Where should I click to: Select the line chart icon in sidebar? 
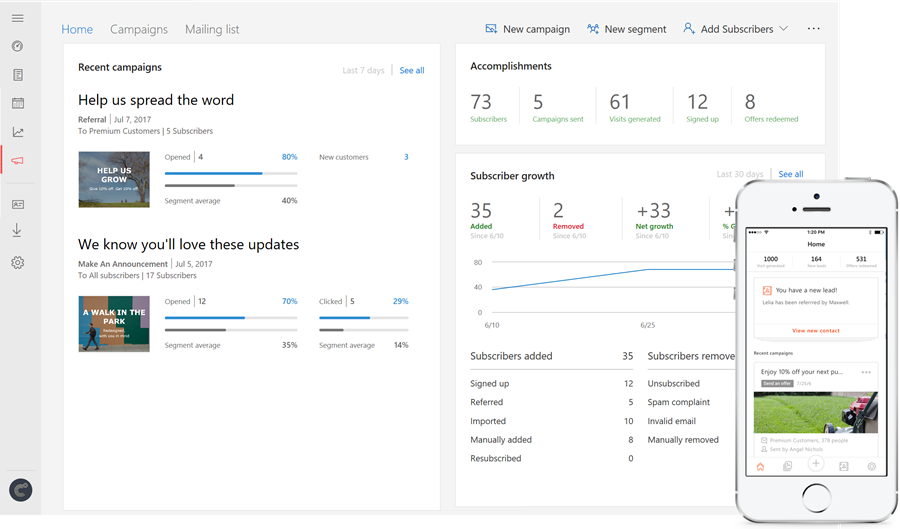(x=17, y=132)
